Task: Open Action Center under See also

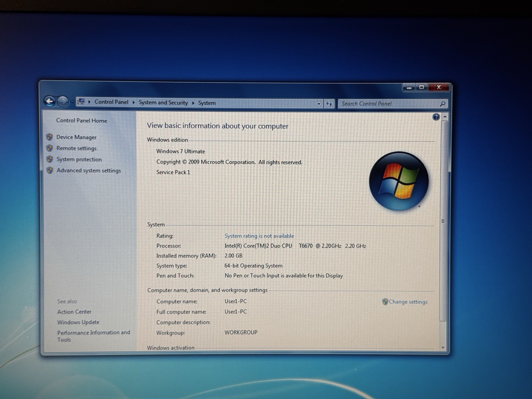Action: tap(74, 312)
